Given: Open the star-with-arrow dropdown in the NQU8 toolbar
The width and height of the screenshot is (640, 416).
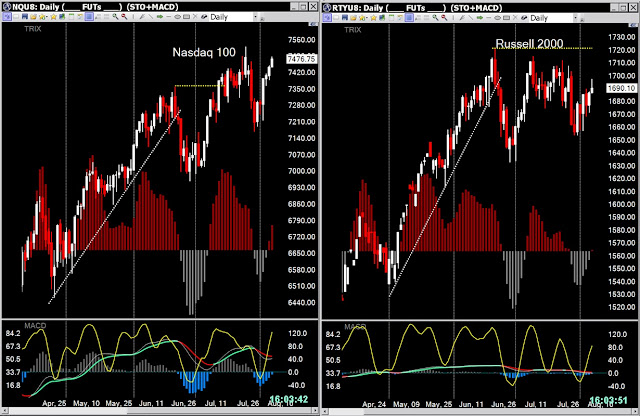Looking at the screenshot, I should pyautogui.click(x=43, y=17).
